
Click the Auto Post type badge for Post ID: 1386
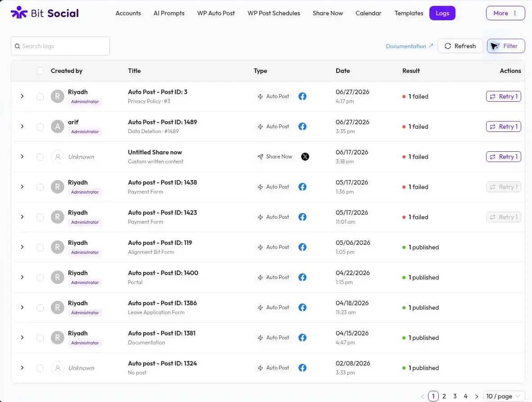coord(273,308)
